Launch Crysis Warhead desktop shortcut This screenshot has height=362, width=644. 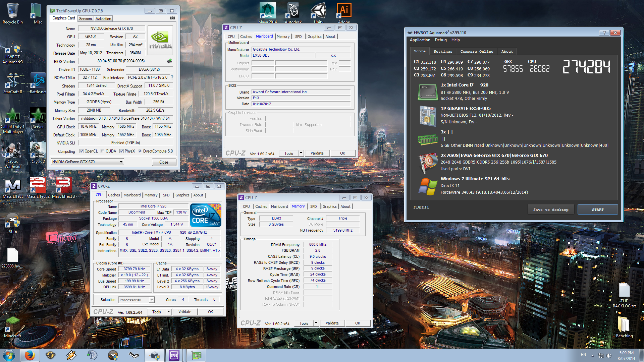coord(13,155)
